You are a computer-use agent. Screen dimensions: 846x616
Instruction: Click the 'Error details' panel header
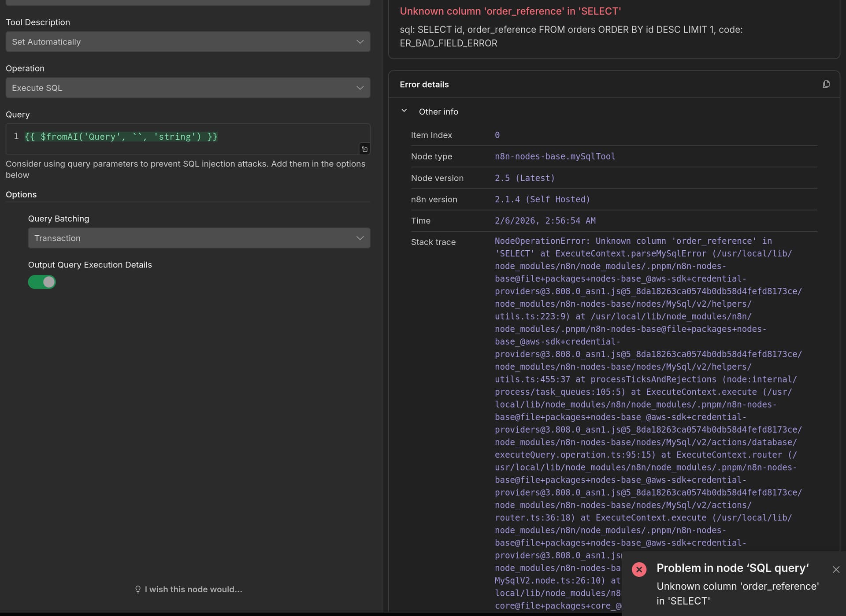coord(424,85)
